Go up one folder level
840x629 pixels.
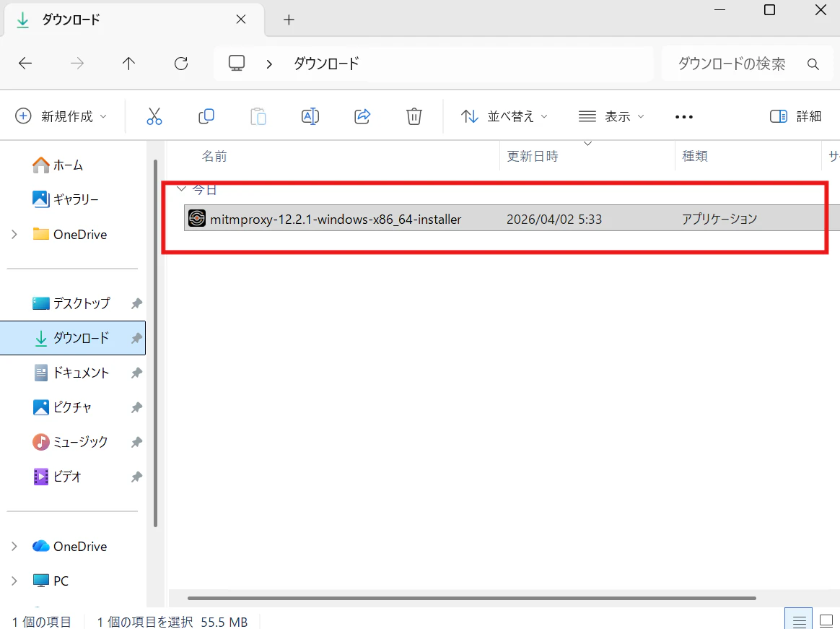click(x=128, y=64)
